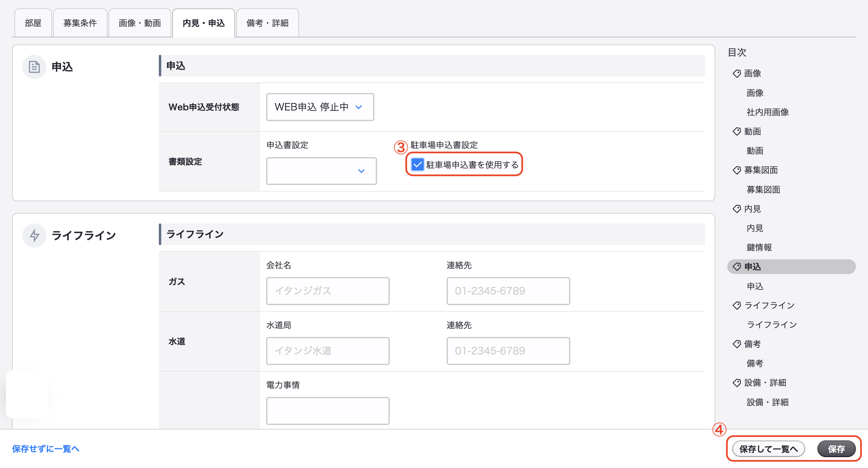Jump to 内見 heading in 目次
The image size is (868, 468).
click(753, 209)
